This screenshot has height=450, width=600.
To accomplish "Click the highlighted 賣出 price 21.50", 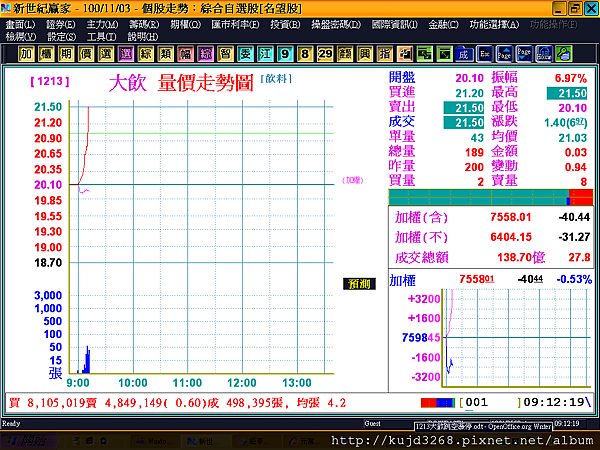I will tap(464, 108).
